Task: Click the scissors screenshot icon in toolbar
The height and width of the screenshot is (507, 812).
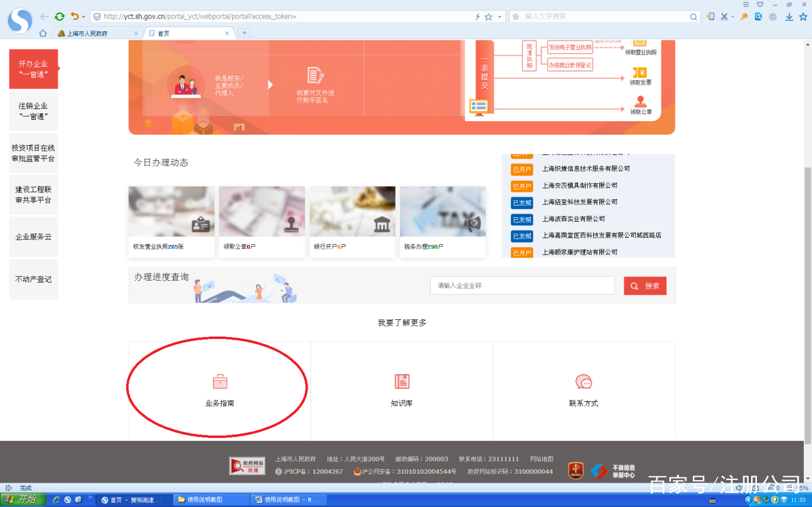Action: coord(725,17)
